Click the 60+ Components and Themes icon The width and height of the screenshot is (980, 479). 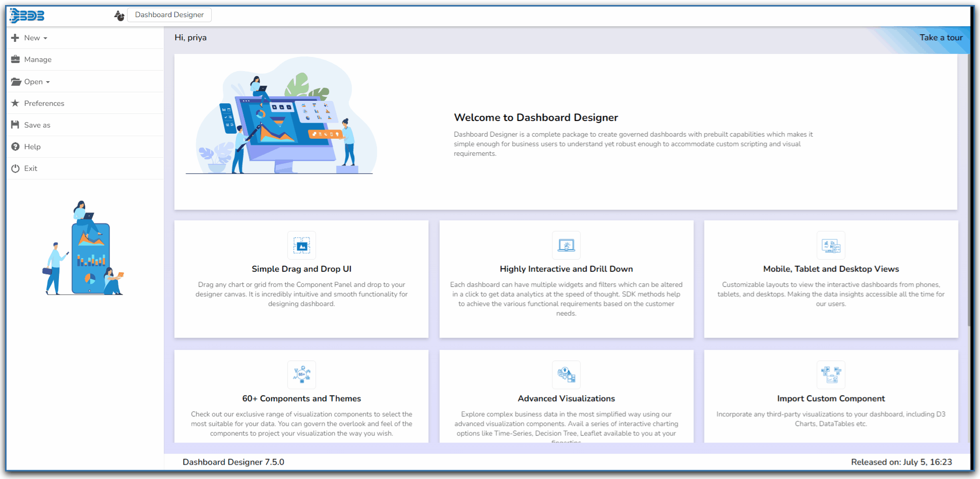click(x=301, y=375)
